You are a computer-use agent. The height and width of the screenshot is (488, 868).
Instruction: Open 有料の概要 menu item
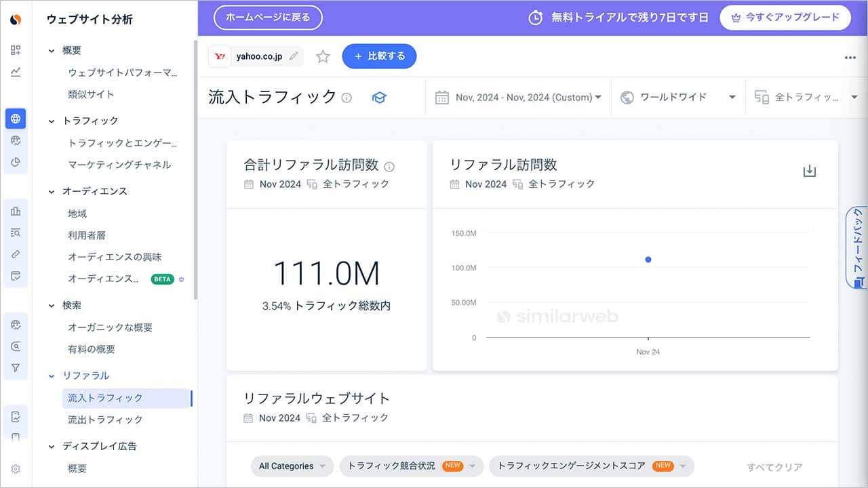pos(92,349)
